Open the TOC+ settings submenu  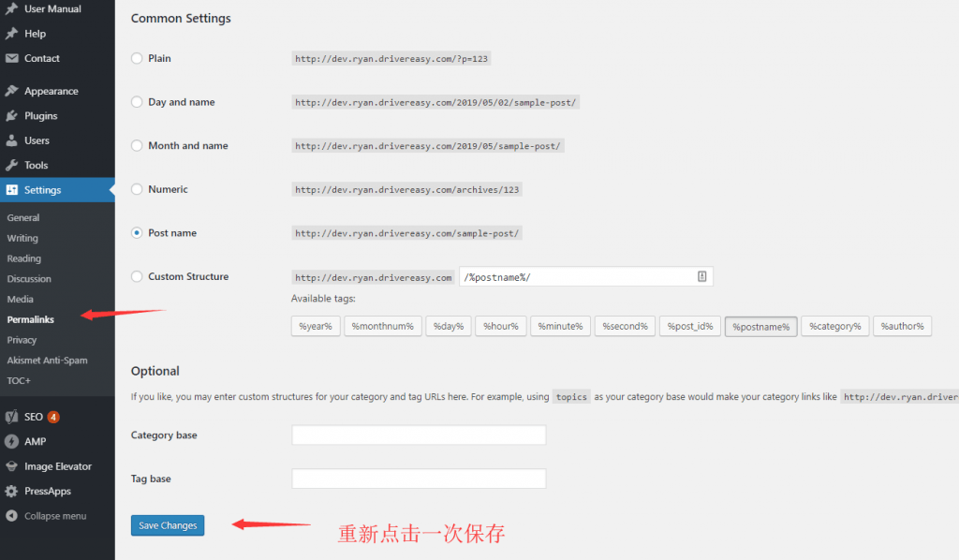tap(19, 380)
